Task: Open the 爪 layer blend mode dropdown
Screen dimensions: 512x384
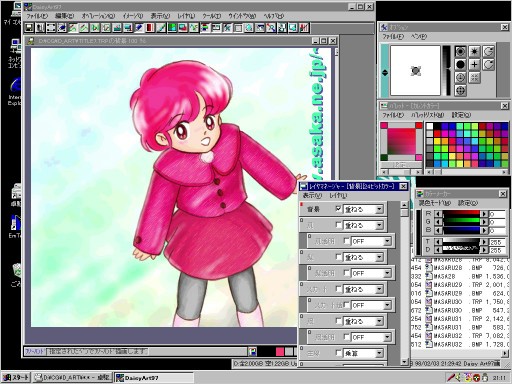Action: (379, 225)
